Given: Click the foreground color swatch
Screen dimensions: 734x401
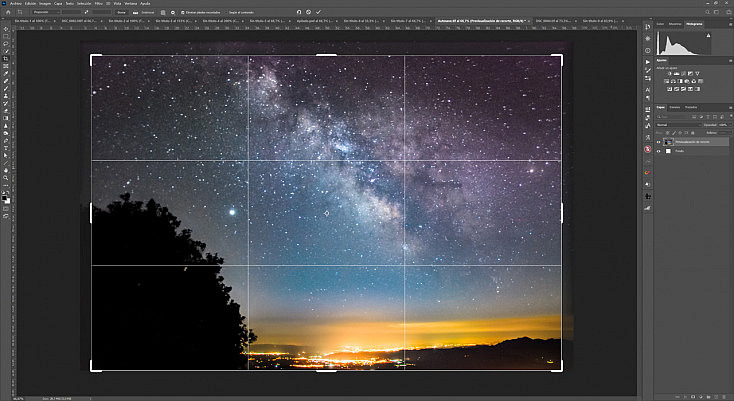Looking at the screenshot, I should pyautogui.click(x=4, y=198).
